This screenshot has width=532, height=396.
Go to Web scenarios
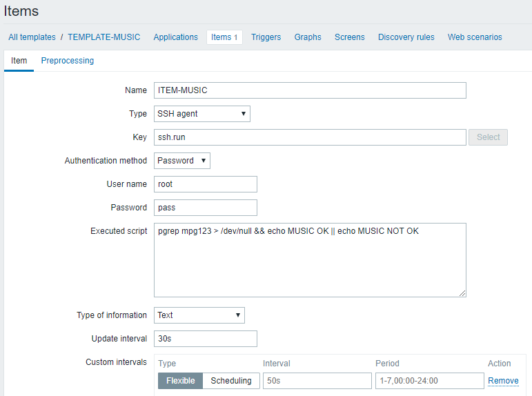pos(475,37)
